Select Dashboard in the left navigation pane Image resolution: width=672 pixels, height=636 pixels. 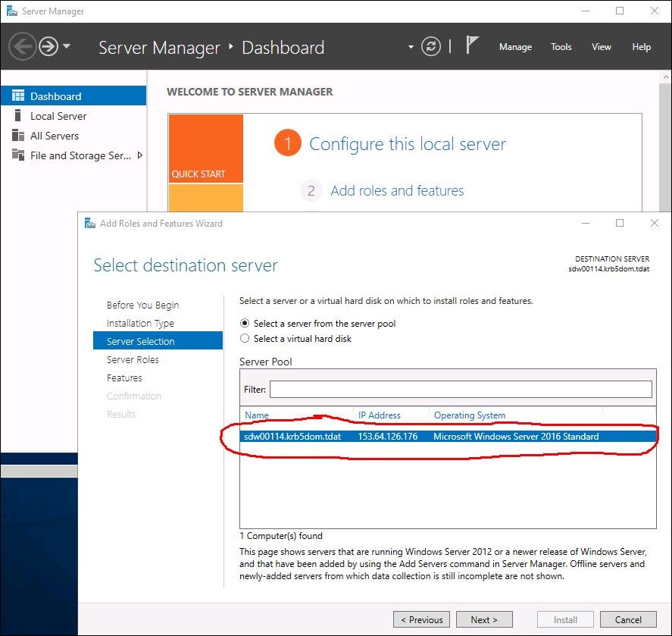pyautogui.click(x=73, y=96)
